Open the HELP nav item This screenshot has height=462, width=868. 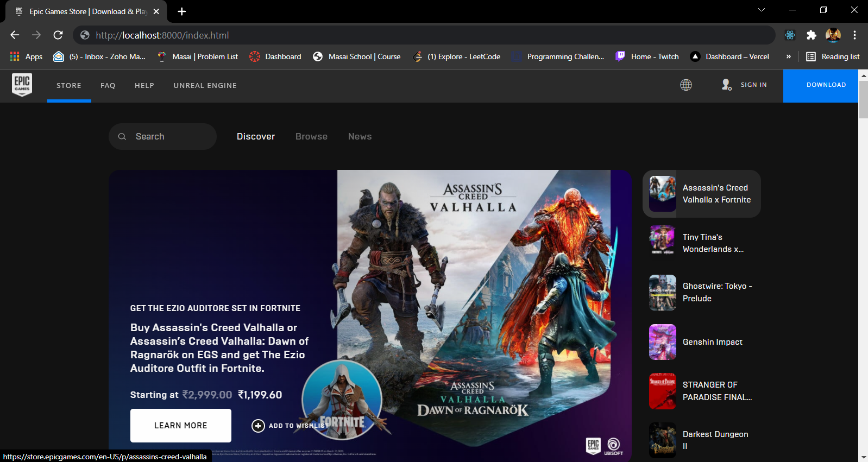[x=144, y=85]
